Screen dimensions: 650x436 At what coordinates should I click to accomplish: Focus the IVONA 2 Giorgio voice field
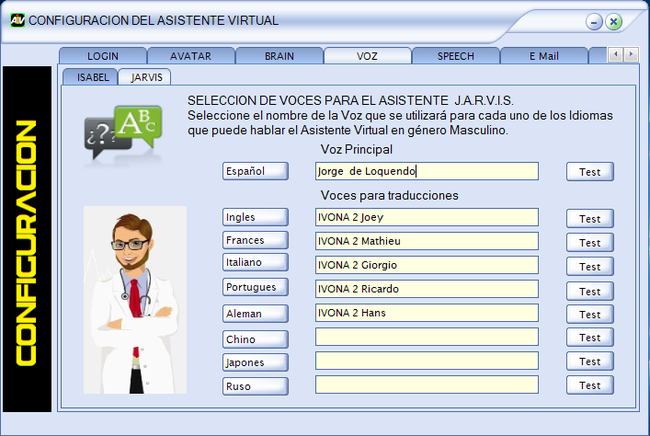pos(427,265)
